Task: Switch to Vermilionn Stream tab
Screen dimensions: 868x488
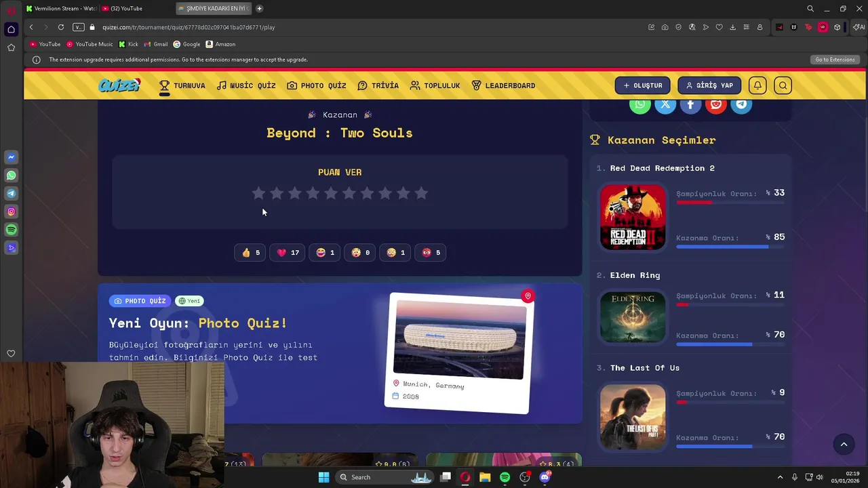Action: tap(61, 8)
